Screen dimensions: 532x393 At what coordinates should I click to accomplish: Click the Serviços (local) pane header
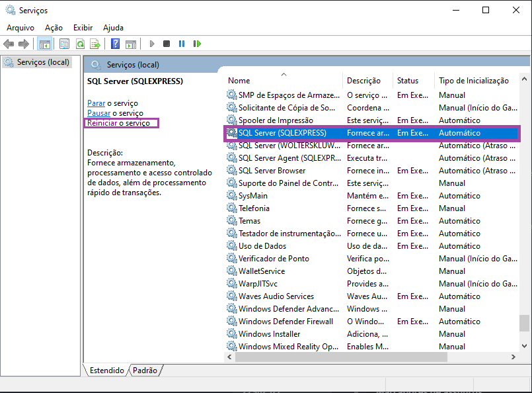pos(133,65)
